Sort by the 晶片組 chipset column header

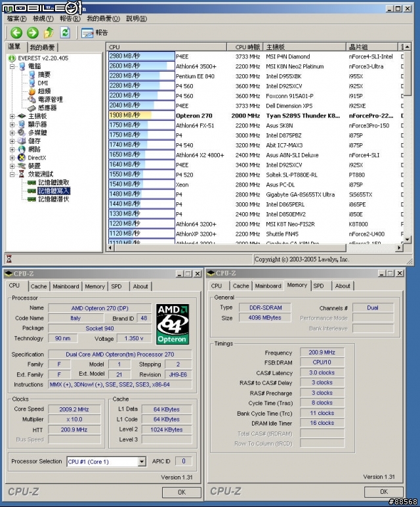click(x=372, y=47)
